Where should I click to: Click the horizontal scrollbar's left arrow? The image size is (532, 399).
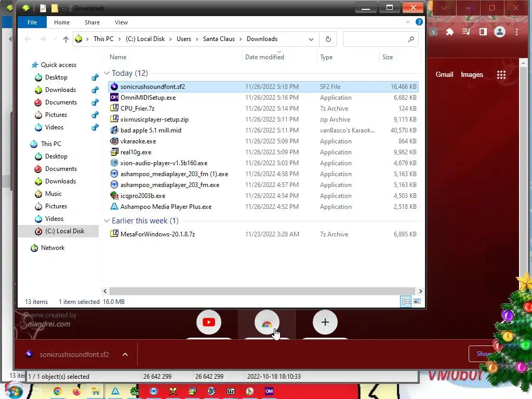[105, 291]
